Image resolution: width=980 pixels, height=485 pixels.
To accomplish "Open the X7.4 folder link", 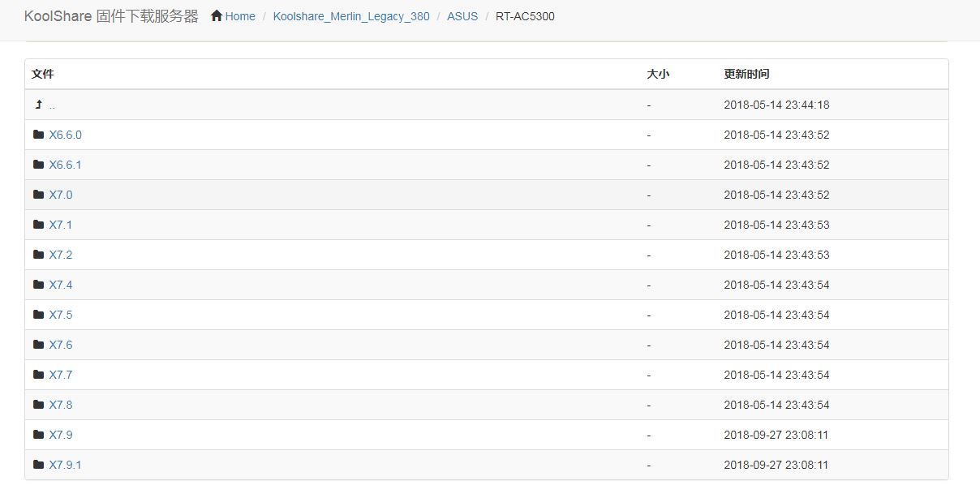I will click(x=60, y=285).
